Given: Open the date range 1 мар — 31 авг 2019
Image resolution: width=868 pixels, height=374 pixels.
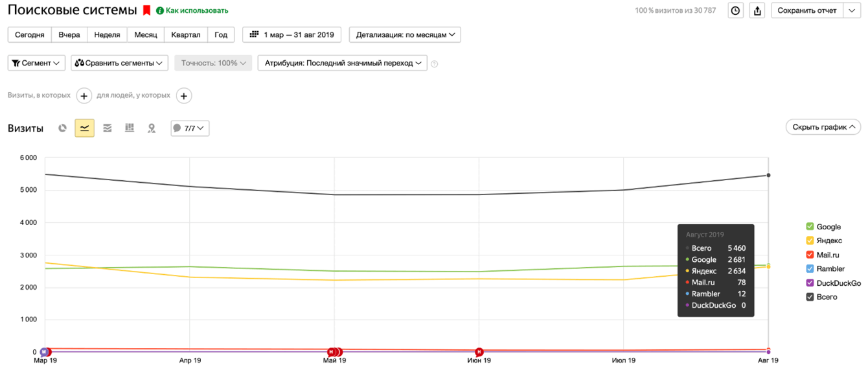Looking at the screenshot, I should [291, 34].
